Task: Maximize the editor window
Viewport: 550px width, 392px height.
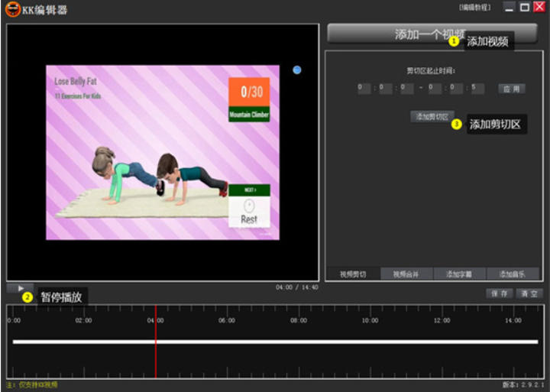Action: point(525,7)
